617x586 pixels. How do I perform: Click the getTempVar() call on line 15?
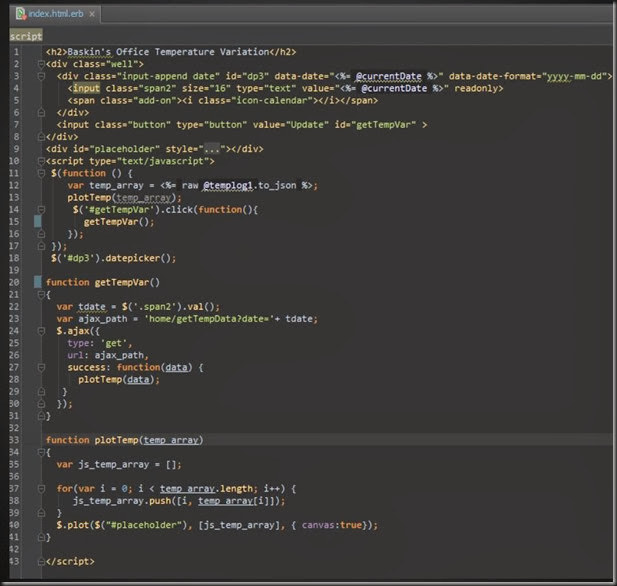point(118,221)
